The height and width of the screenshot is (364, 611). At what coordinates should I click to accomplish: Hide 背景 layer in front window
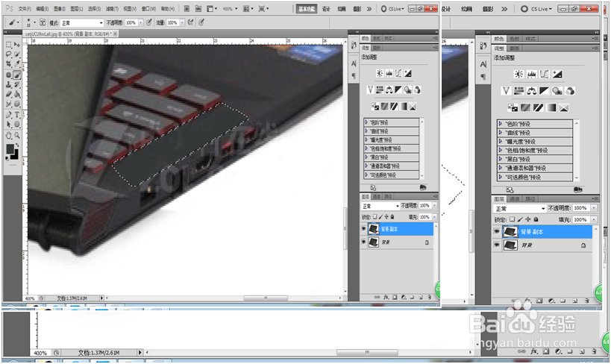pos(363,242)
